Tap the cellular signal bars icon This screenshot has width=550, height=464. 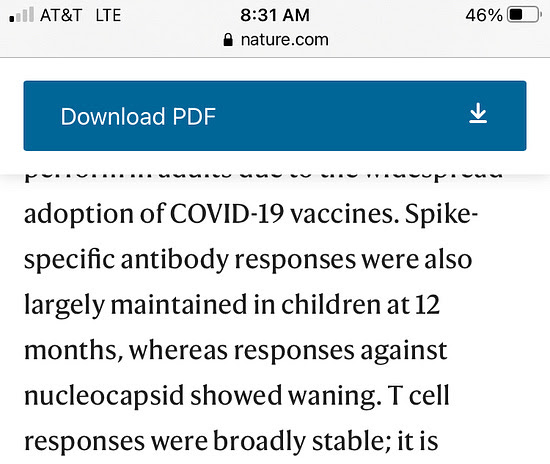point(22,15)
